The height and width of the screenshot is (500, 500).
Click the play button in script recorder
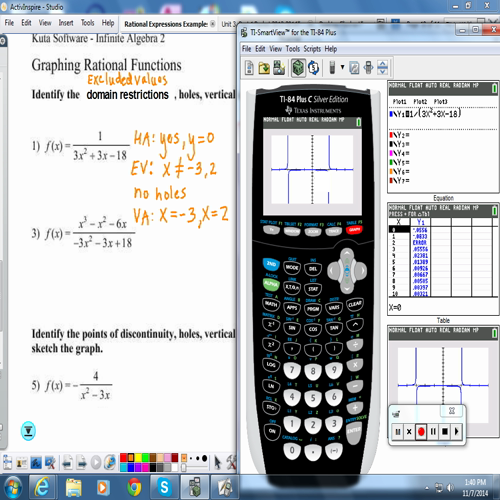tap(456, 432)
